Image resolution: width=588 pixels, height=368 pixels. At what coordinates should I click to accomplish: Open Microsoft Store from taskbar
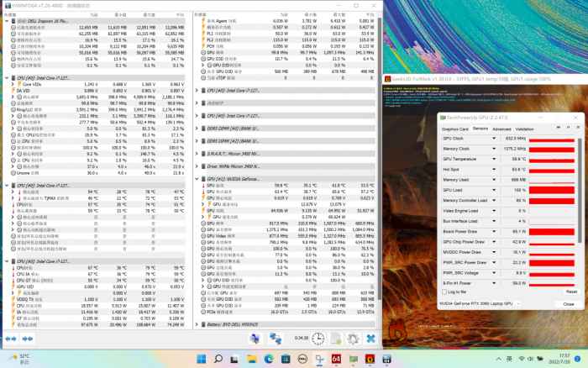pyautogui.click(x=286, y=359)
